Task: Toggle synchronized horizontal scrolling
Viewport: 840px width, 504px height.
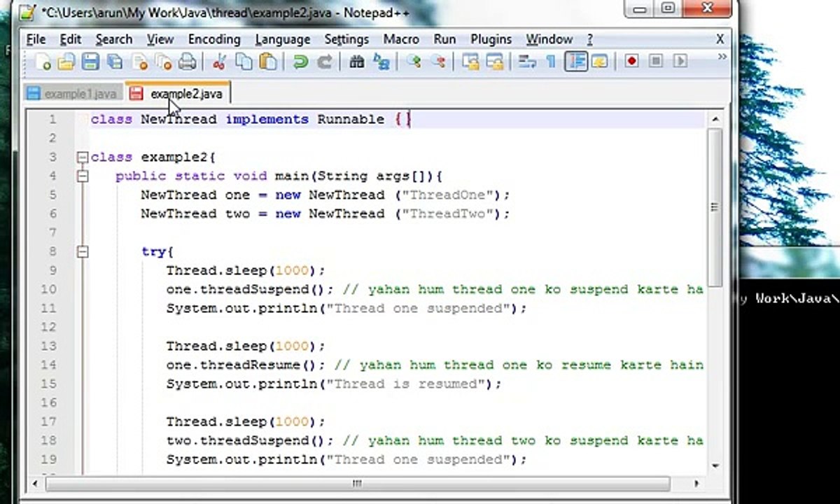Action: tap(494, 62)
